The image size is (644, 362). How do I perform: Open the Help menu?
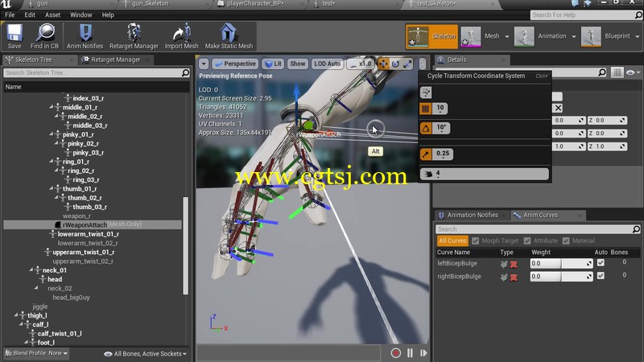point(108,14)
